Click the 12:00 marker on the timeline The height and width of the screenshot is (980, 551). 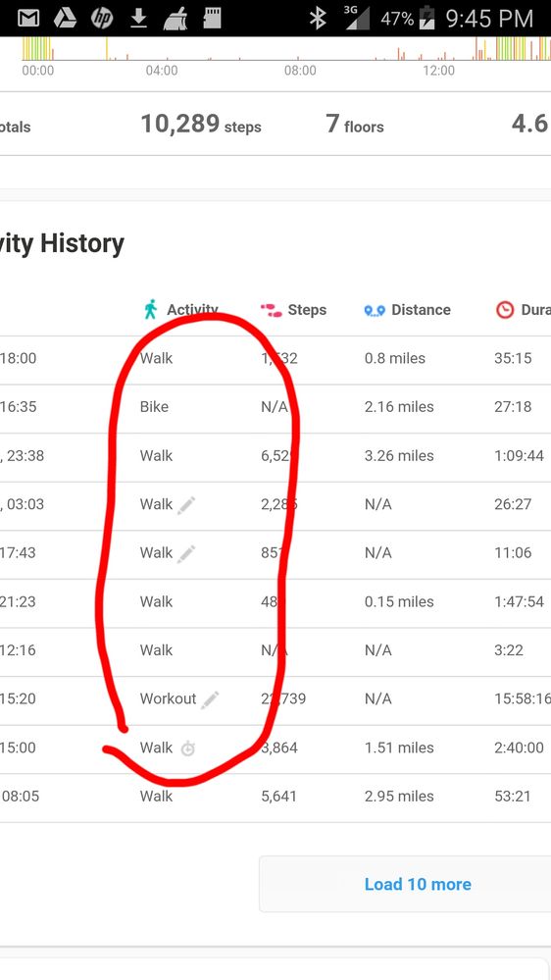coord(438,71)
